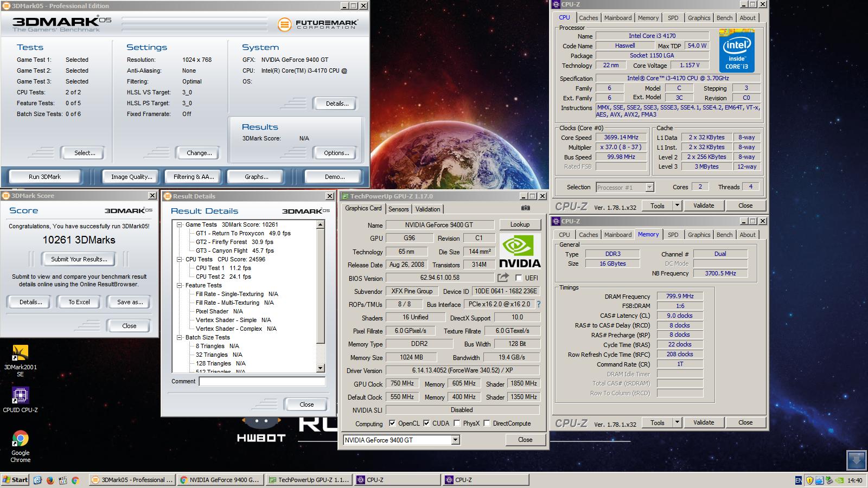Click the Filtering & AA button
This screenshot has width=868, height=488.
[x=194, y=177]
